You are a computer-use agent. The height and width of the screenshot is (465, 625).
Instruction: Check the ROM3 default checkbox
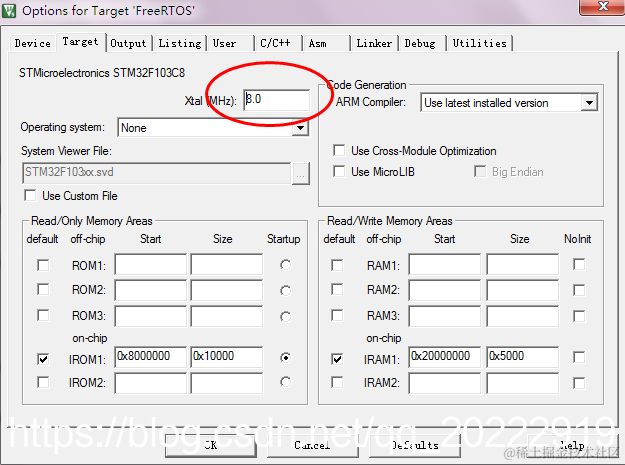click(43, 316)
